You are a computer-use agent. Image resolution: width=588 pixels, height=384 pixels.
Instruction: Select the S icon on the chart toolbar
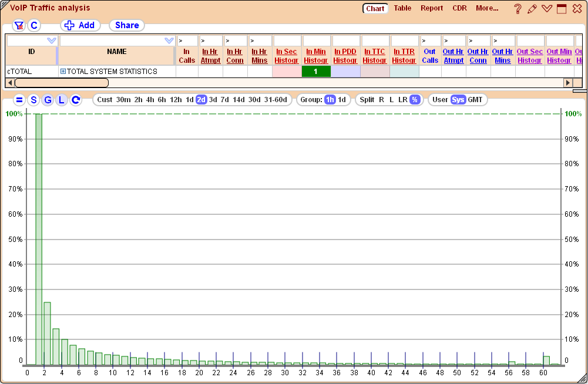click(x=33, y=100)
